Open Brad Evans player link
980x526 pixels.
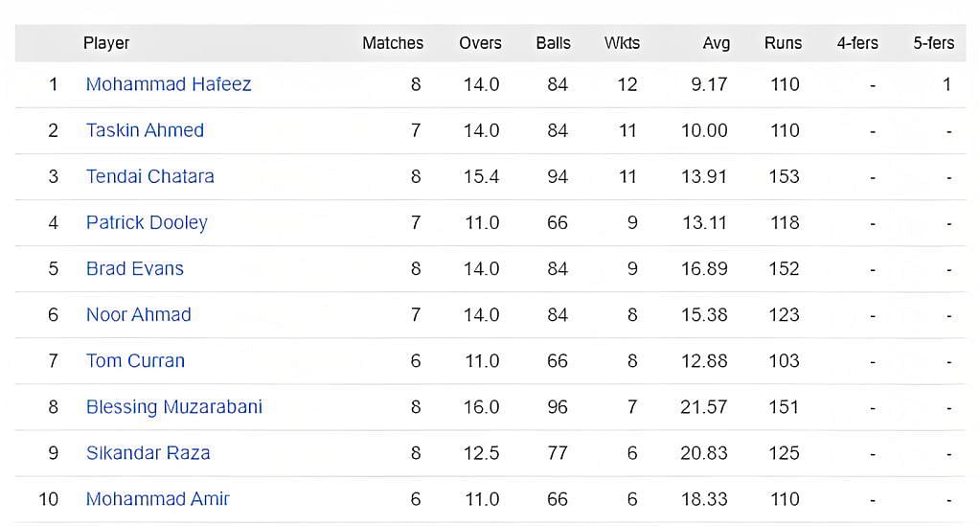click(135, 268)
